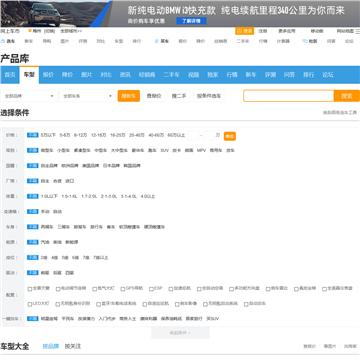This screenshot has height=360, width=360.
Task: Open the 全部品牌 brand dropdown
Action: point(29,96)
